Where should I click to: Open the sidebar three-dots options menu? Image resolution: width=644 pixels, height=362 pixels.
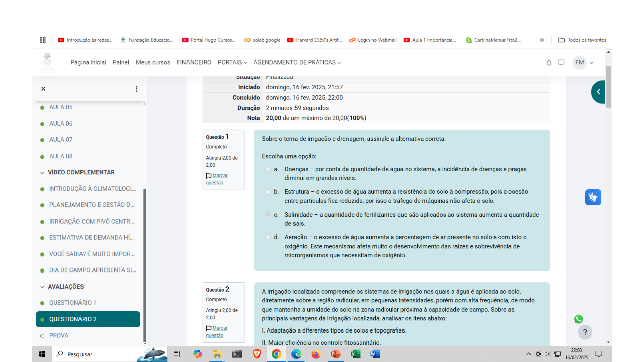click(136, 89)
